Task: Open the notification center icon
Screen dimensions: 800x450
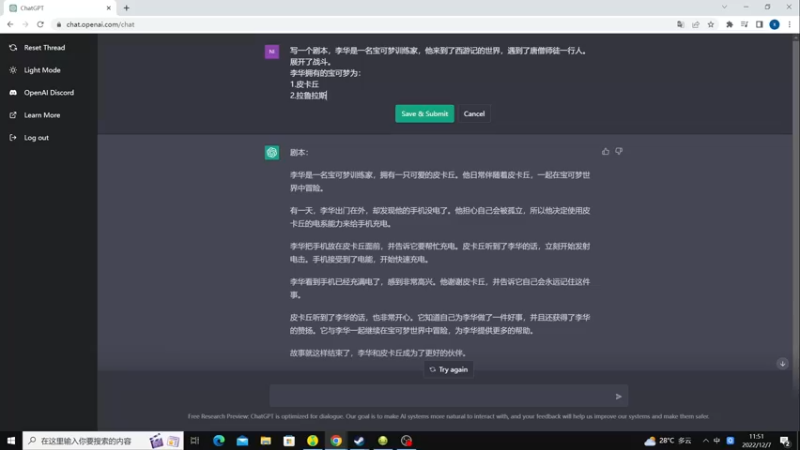Action: 785,440
